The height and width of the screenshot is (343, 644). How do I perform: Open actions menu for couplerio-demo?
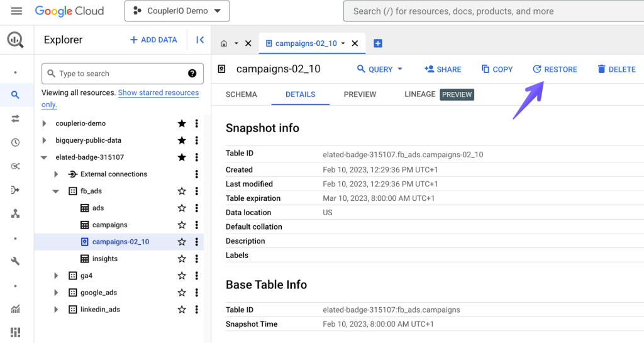point(197,123)
